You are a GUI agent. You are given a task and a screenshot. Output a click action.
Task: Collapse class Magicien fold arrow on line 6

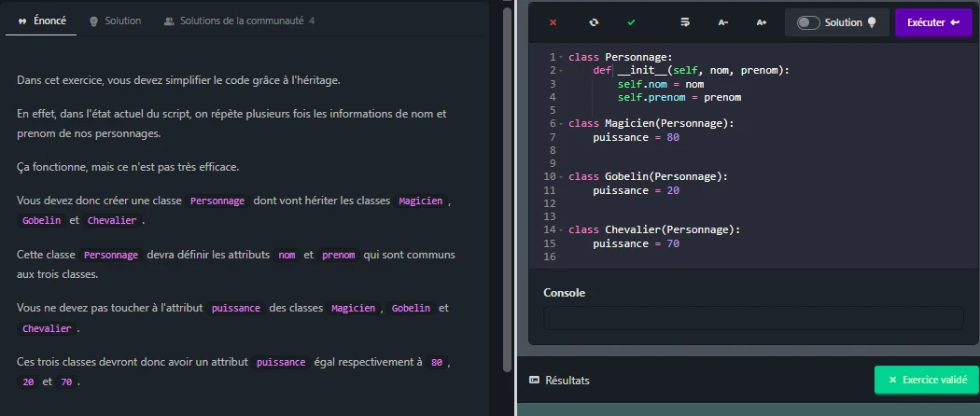click(x=561, y=124)
